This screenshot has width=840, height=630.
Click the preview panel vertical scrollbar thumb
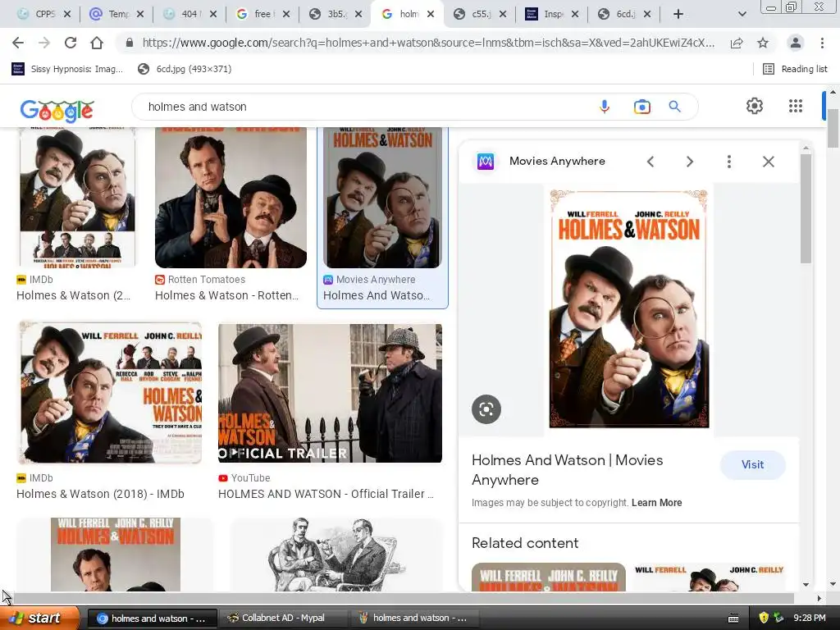(806, 208)
